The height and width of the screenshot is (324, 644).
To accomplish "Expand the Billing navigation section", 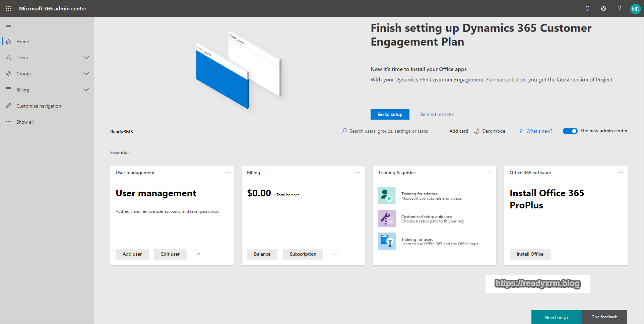I will coord(86,90).
